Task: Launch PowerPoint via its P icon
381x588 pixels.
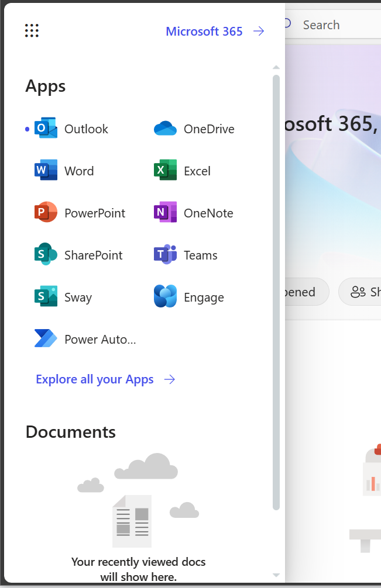Action: (46, 212)
